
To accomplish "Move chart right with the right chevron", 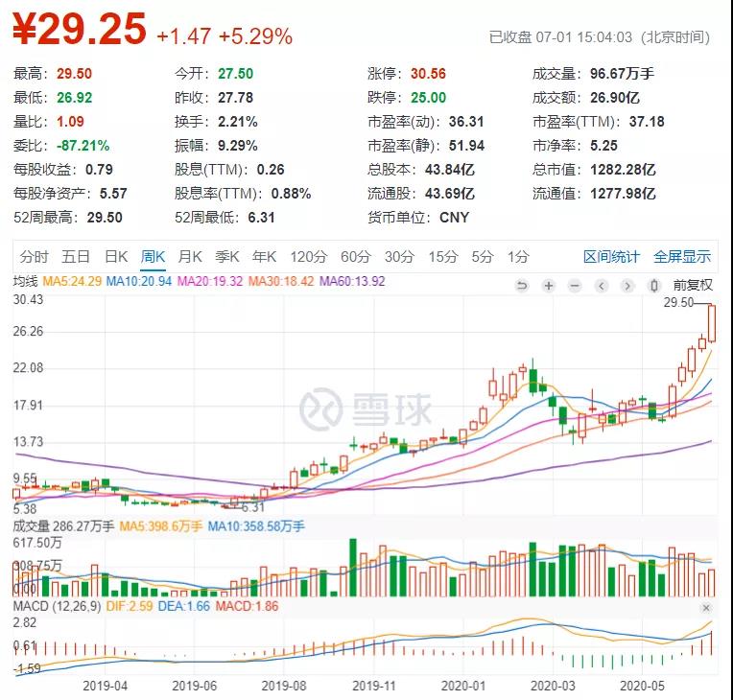I will tap(627, 285).
